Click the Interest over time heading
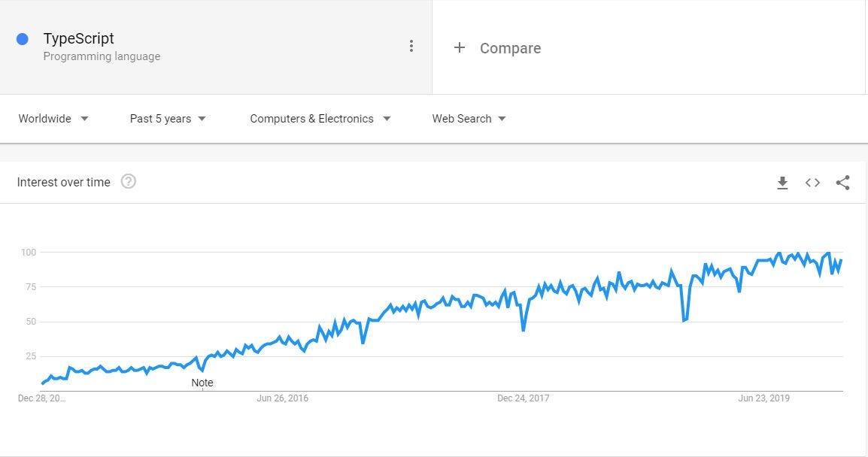 [64, 182]
